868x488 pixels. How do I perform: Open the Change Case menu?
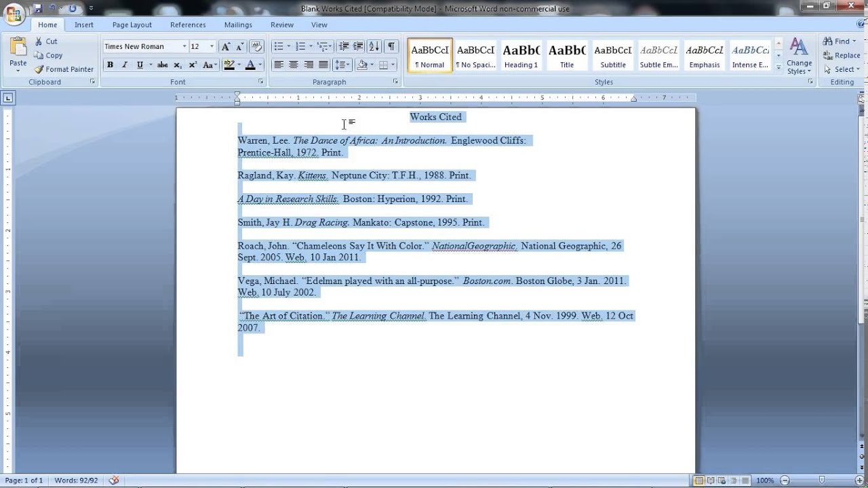210,65
